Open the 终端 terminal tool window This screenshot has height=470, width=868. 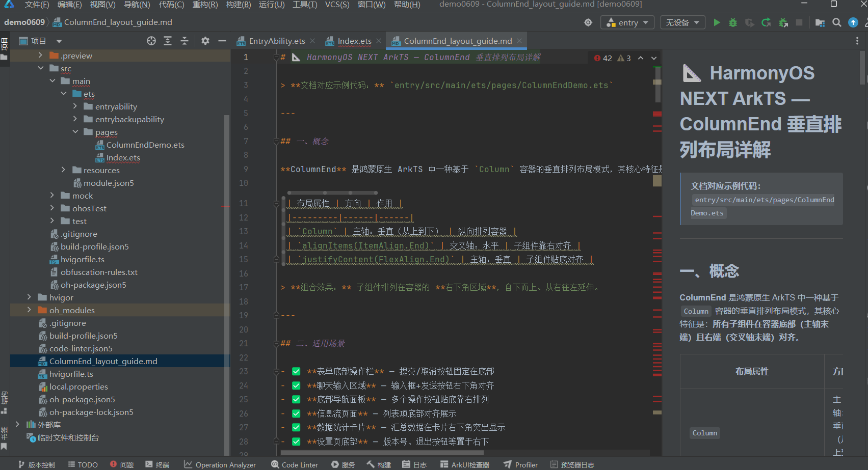click(x=157, y=464)
